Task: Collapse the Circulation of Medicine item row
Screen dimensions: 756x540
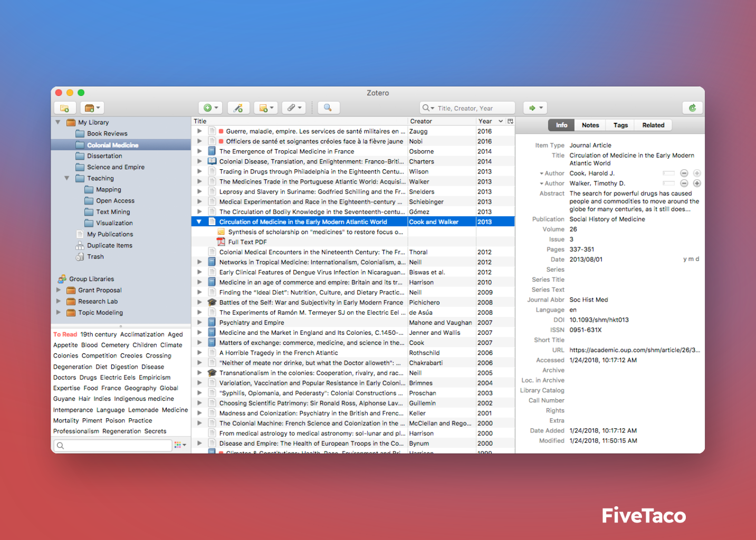Action: click(199, 222)
